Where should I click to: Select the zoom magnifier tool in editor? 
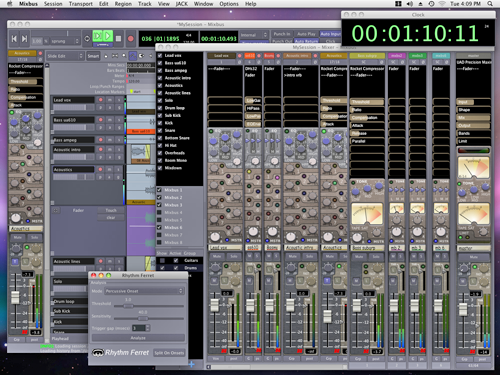(x=124, y=56)
